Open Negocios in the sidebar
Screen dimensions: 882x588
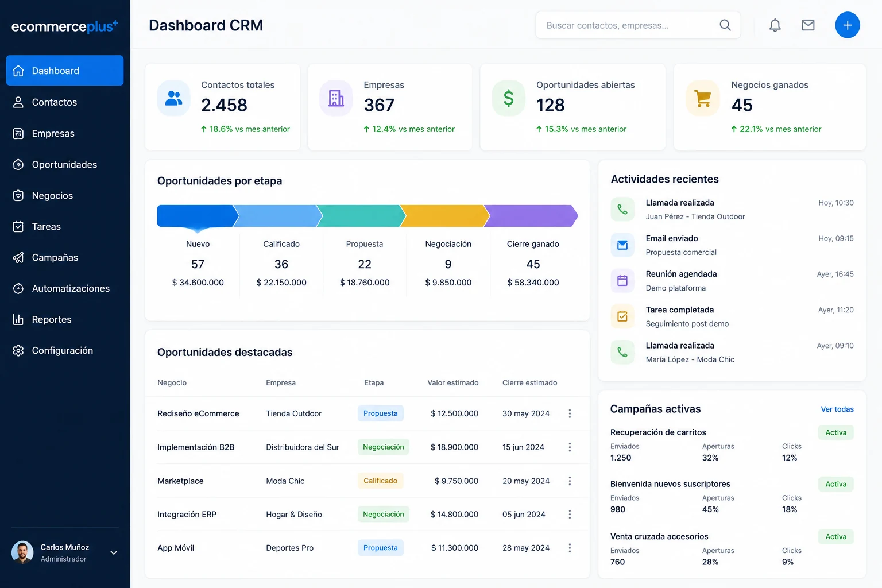[65, 195]
